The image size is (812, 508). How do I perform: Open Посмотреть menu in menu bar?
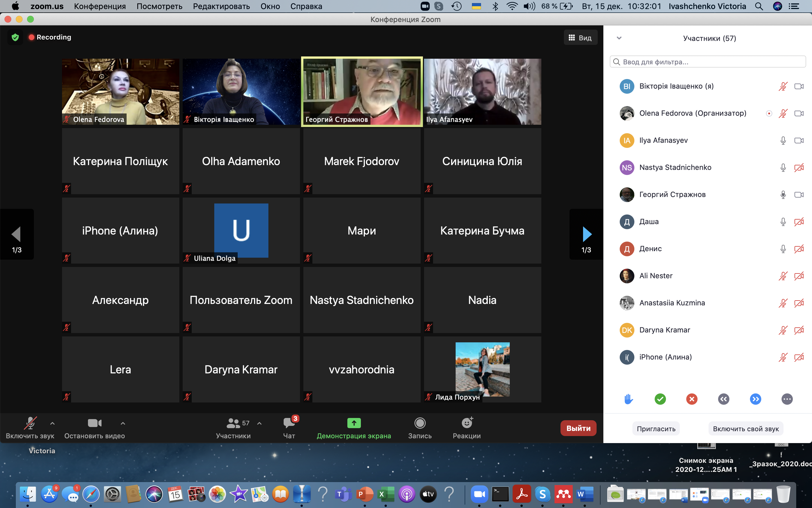tap(159, 6)
